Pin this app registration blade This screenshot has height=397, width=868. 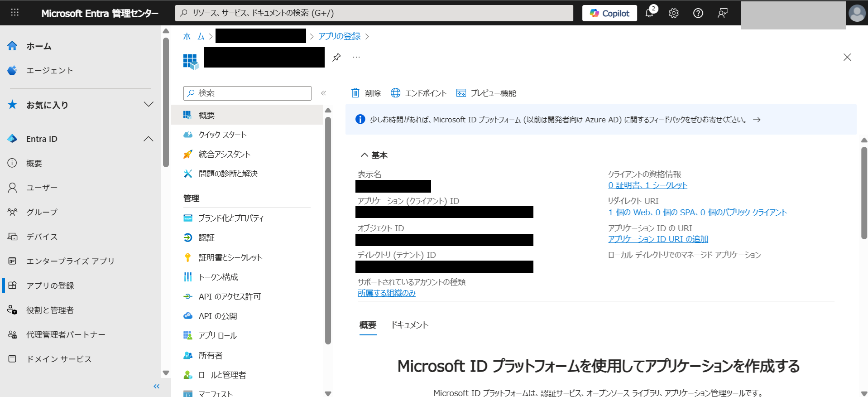336,58
